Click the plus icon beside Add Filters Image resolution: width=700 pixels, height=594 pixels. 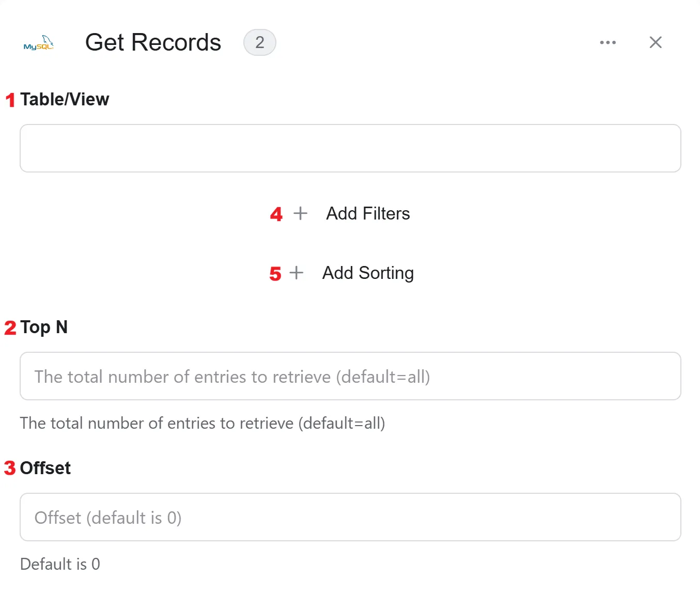300,213
